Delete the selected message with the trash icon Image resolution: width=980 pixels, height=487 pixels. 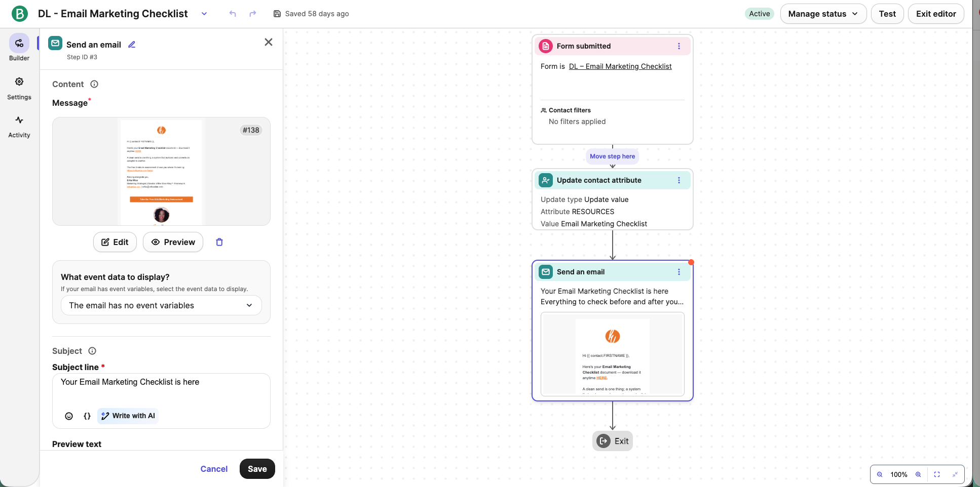point(219,242)
